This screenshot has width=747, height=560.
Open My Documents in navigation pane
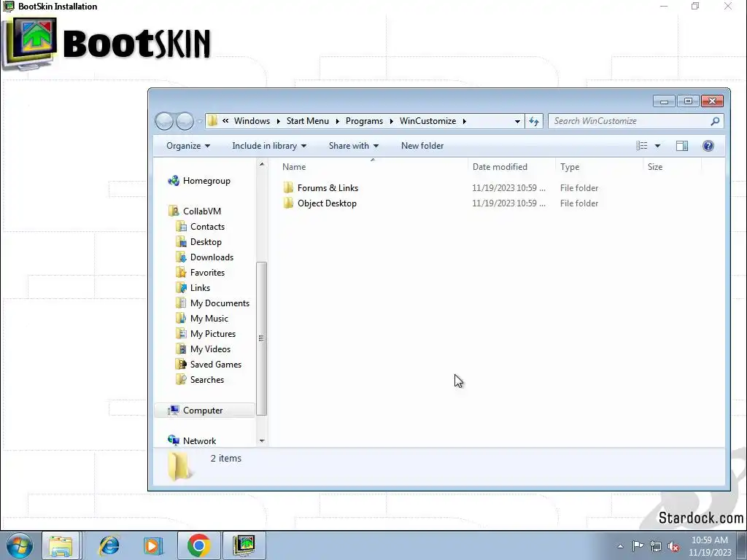pyautogui.click(x=220, y=303)
